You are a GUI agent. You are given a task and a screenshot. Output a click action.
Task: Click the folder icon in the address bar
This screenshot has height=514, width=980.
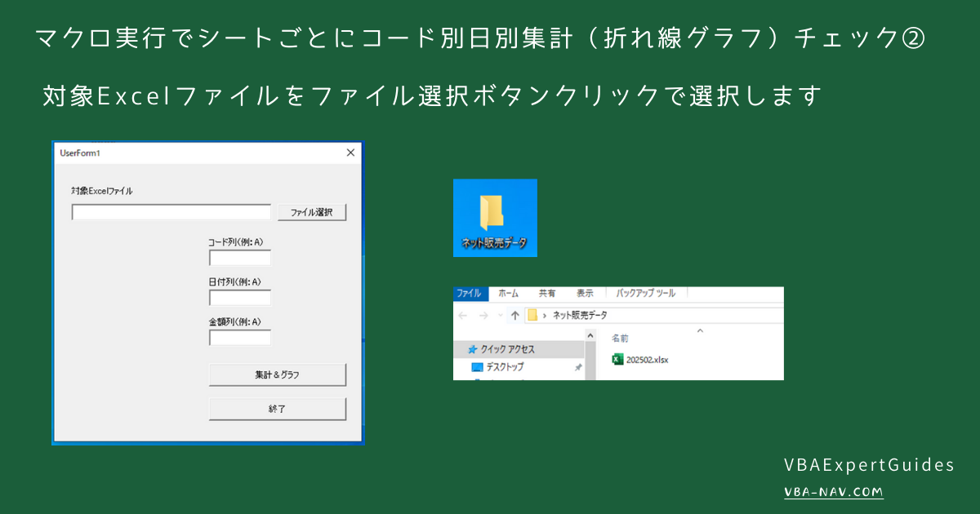532,313
